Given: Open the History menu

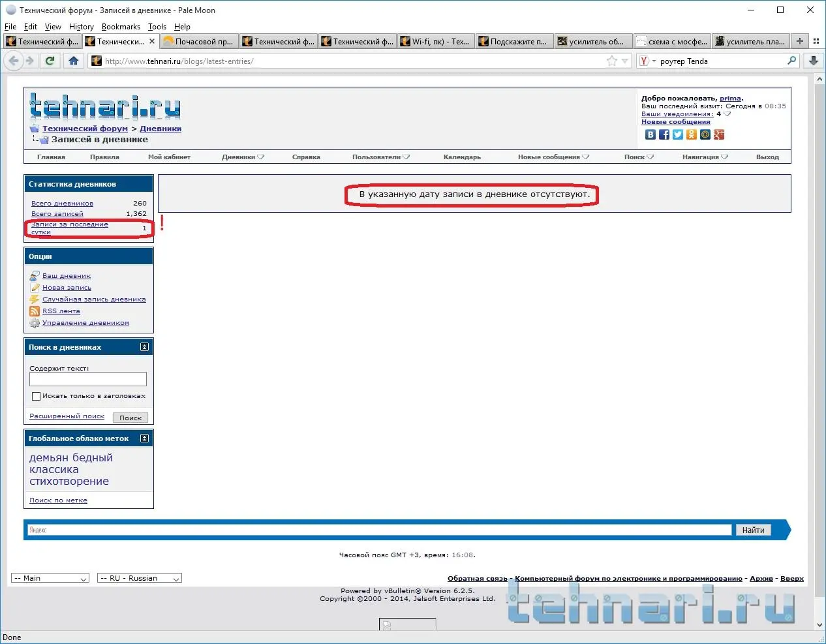Looking at the screenshot, I should click(82, 27).
